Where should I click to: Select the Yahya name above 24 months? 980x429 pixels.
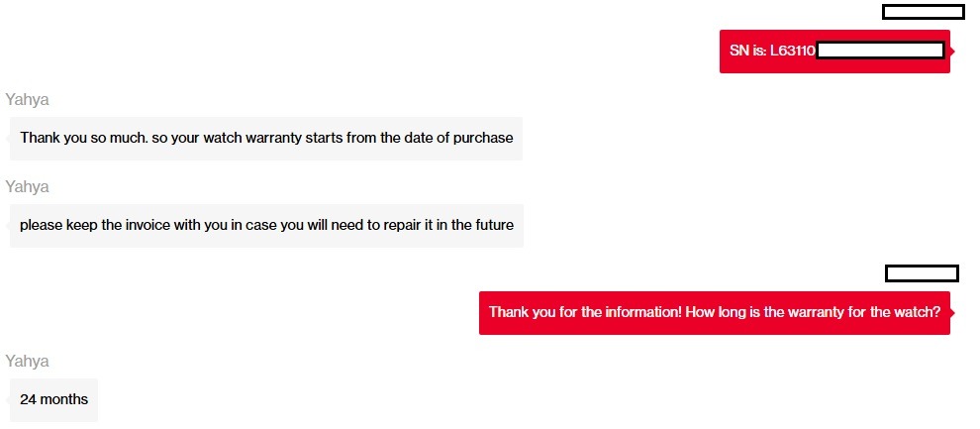tap(27, 361)
